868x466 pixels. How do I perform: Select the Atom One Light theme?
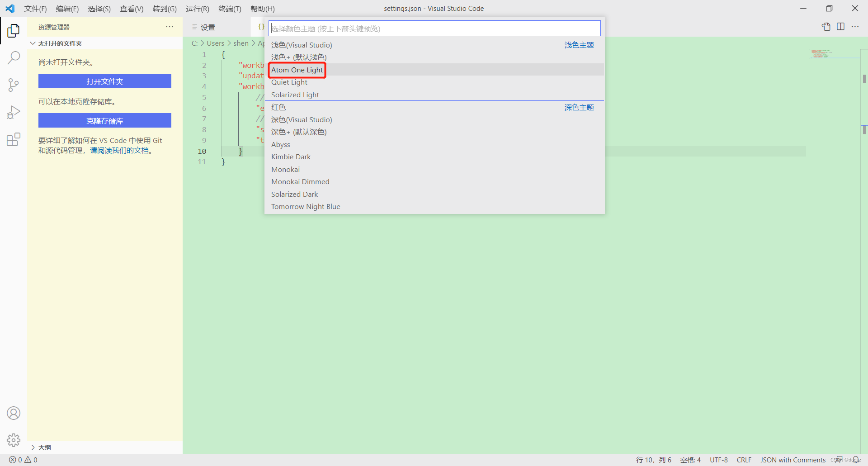(434, 70)
